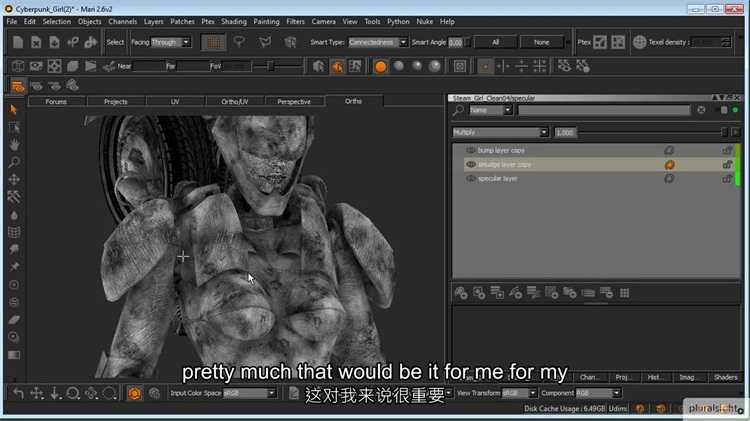Click the Texel density globe icon
The width and height of the screenshot is (750, 421).
click(640, 42)
